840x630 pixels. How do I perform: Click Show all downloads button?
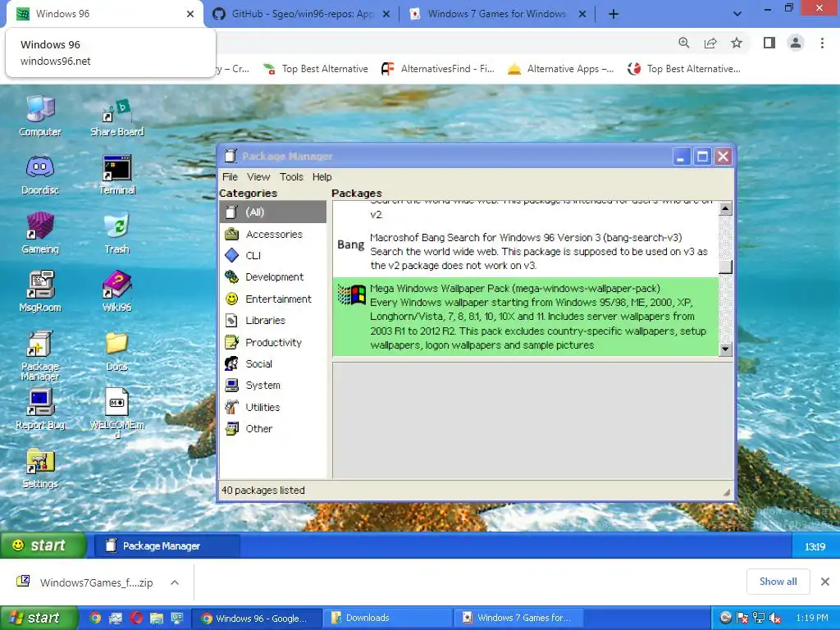point(778,582)
